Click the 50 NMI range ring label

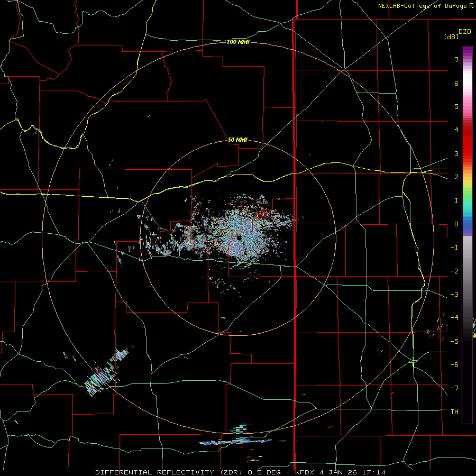[x=237, y=140]
